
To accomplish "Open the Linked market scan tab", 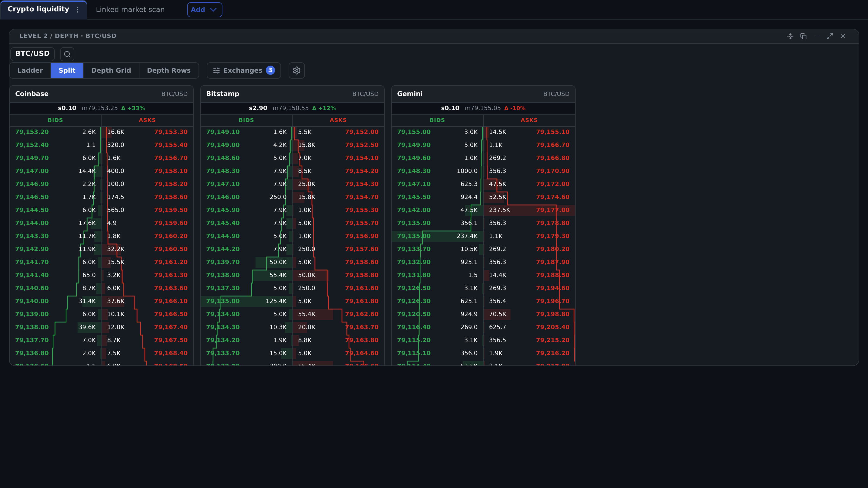I will 130,10.
